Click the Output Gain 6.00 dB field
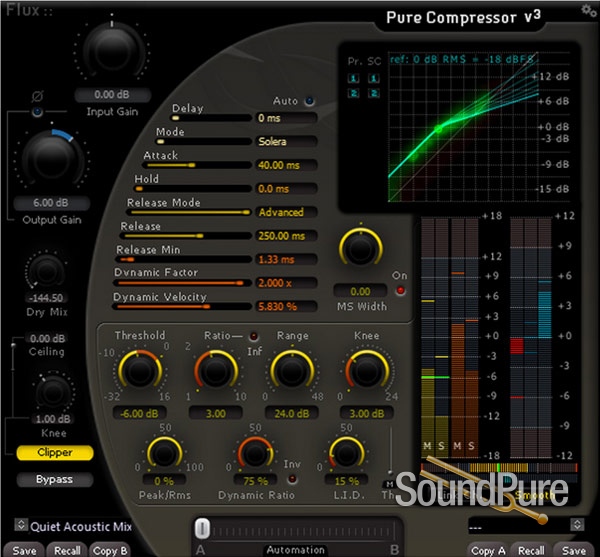 point(51,203)
